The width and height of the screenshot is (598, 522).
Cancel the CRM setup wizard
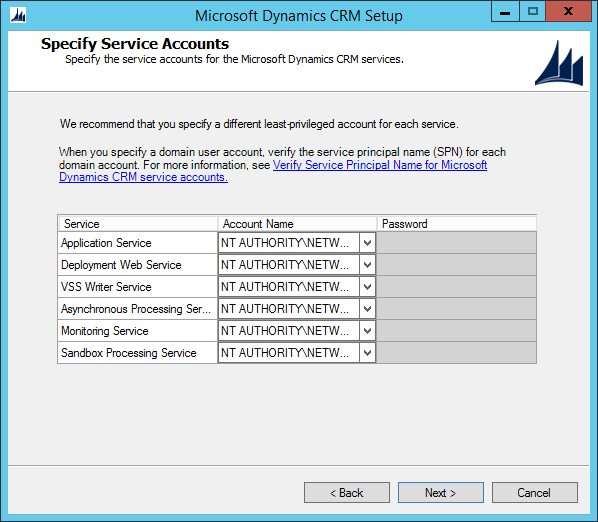[535, 493]
